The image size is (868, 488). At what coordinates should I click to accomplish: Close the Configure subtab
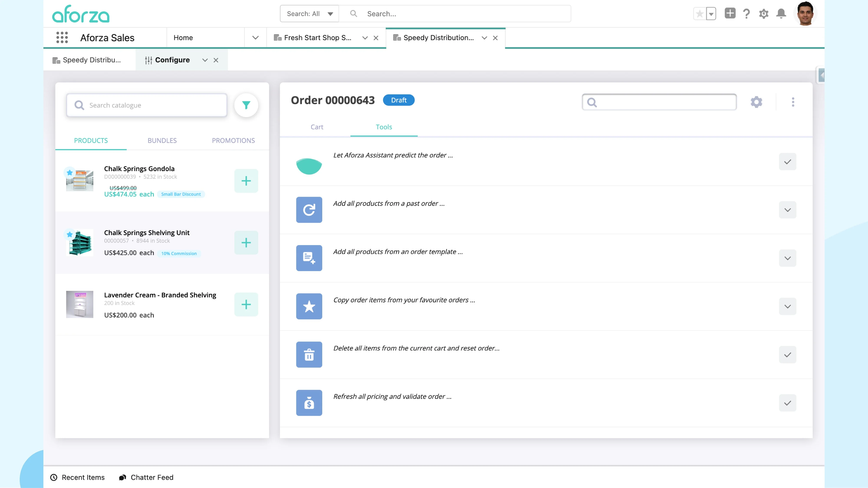click(216, 60)
